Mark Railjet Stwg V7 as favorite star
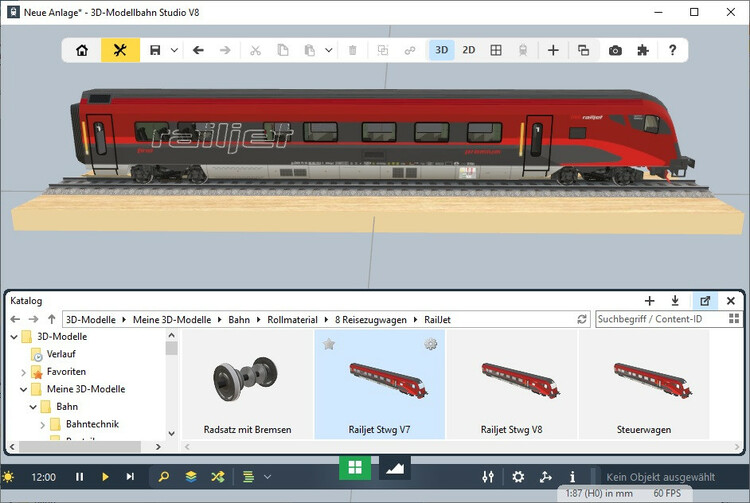 328,344
